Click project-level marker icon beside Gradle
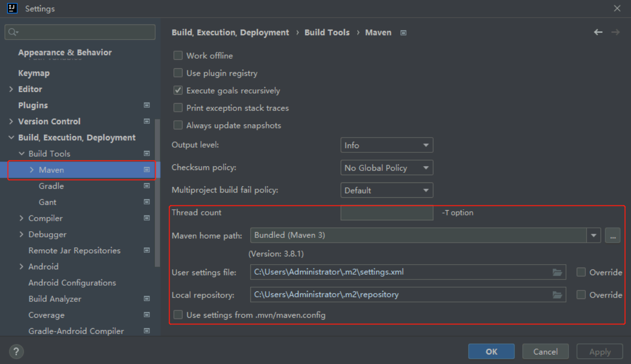Image resolution: width=631 pixels, height=364 pixels. pos(147,186)
